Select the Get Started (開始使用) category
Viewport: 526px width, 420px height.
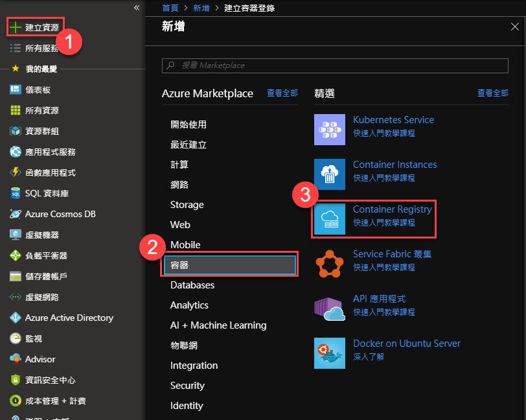coord(189,124)
